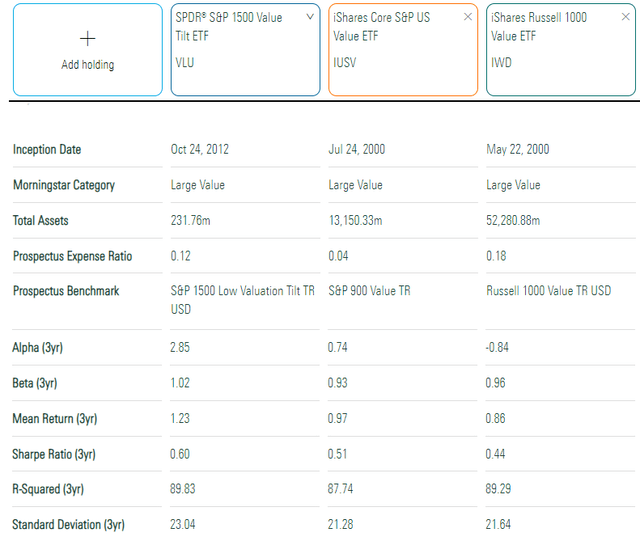This screenshot has width=640, height=541.
Task: Select R-squared value 89.29
Action: click(498, 489)
